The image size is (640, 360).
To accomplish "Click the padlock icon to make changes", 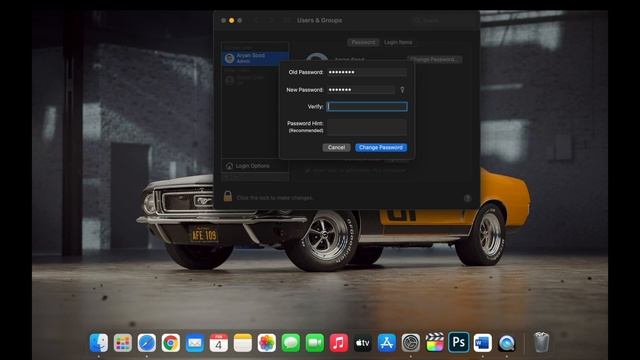I will tap(228, 196).
